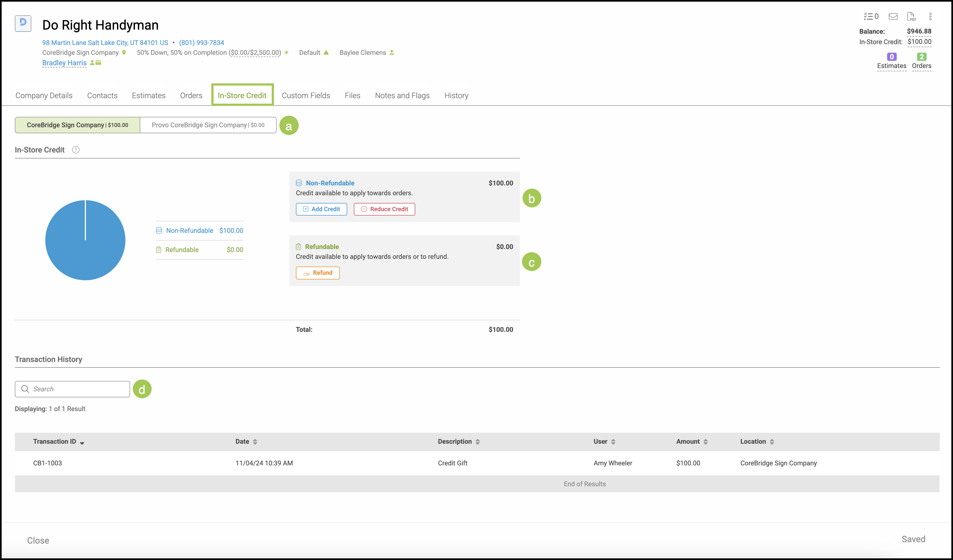Click the In-Store Credit help question icon

(76, 150)
